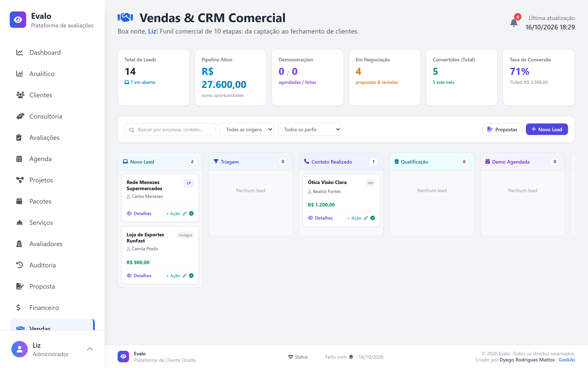Open the Todas as origens dropdown
The image size is (588, 368).
pyautogui.click(x=247, y=130)
